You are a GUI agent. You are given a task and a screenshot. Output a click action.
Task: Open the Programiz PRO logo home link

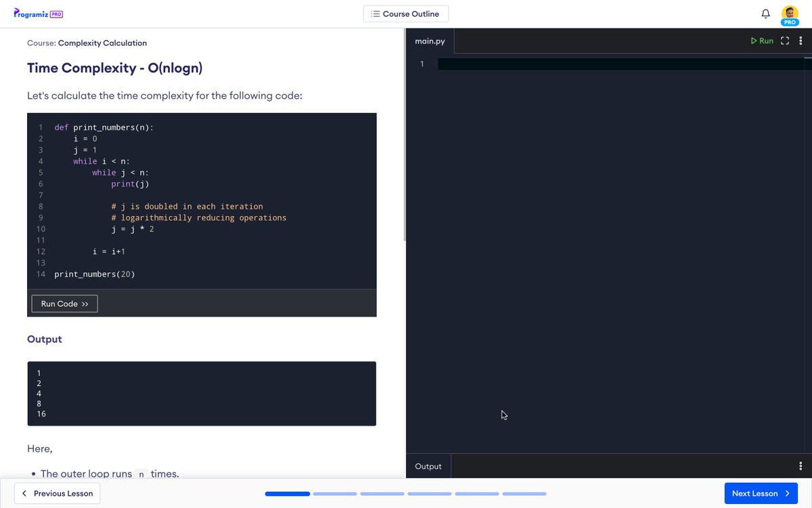pos(38,14)
